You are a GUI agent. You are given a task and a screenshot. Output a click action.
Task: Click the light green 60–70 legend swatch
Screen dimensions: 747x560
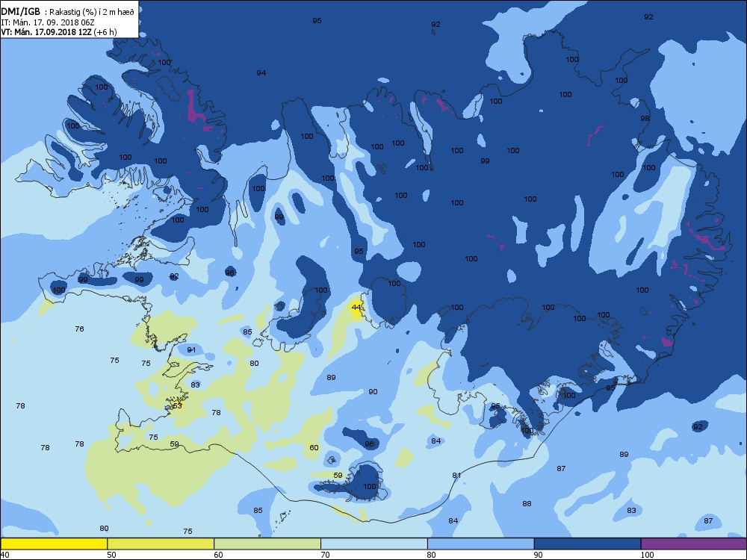267,544
